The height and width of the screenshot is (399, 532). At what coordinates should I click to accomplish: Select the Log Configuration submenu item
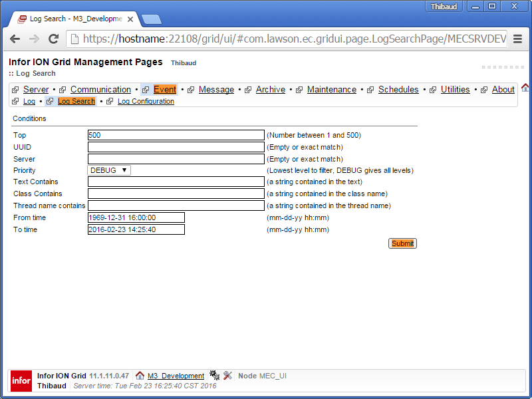146,102
